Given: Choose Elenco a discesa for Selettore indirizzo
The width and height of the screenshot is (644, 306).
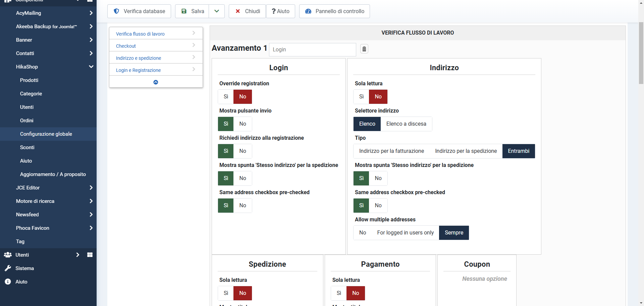Looking at the screenshot, I should 406,124.
